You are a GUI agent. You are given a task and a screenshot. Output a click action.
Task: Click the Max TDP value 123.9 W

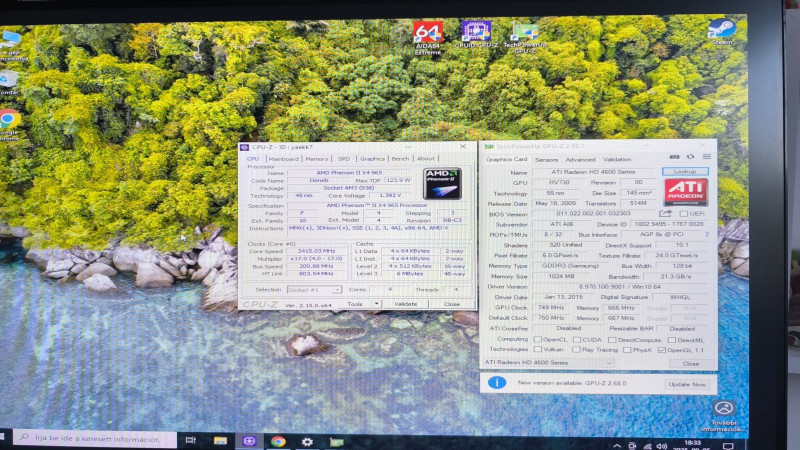[x=398, y=180]
